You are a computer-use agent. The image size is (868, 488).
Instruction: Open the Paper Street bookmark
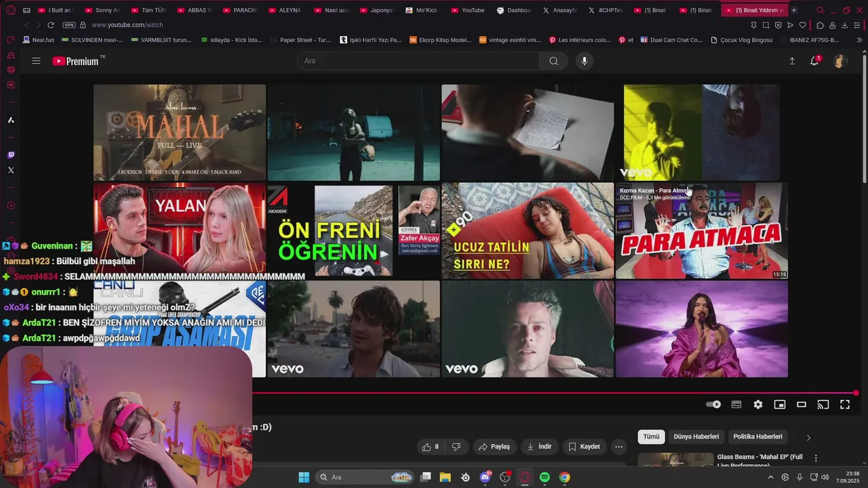pyautogui.click(x=300, y=40)
